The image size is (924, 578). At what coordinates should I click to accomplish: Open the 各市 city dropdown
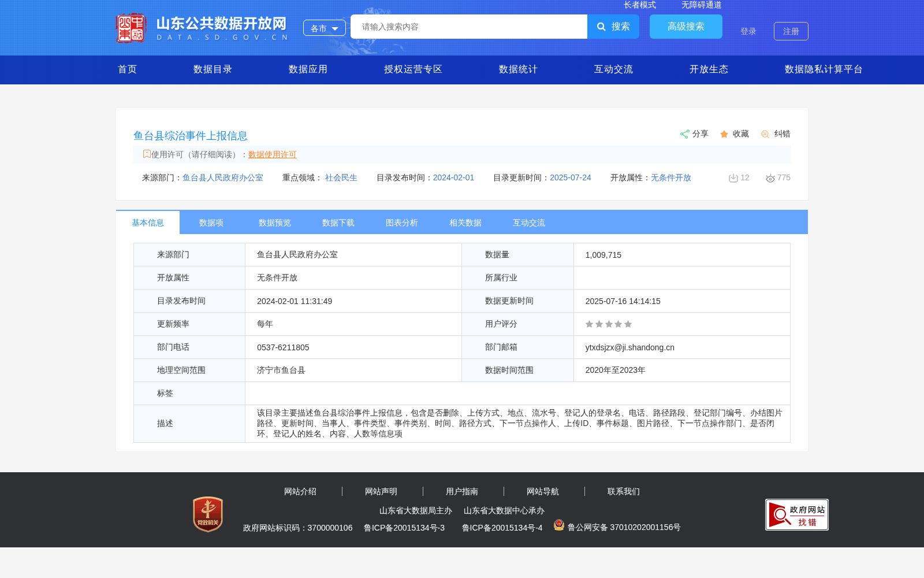click(325, 28)
